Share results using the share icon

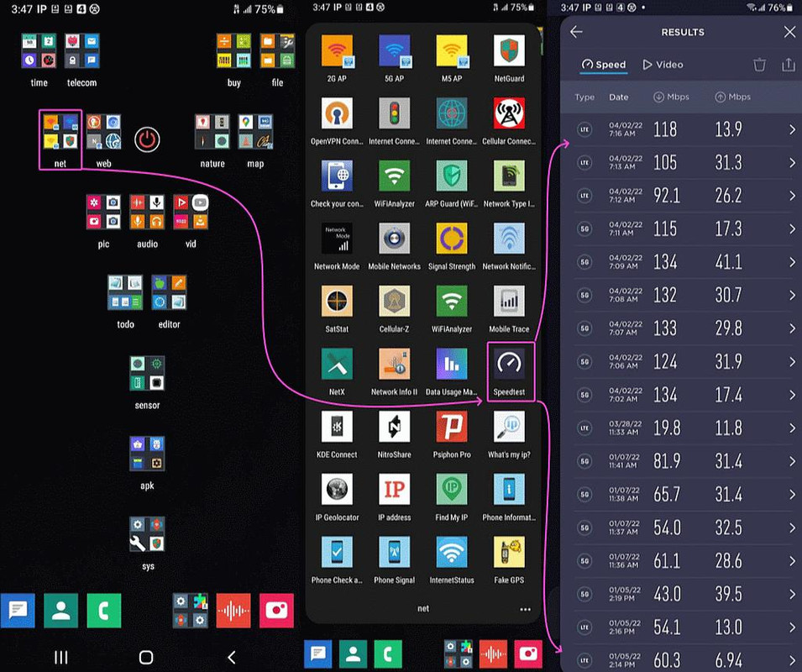(789, 65)
